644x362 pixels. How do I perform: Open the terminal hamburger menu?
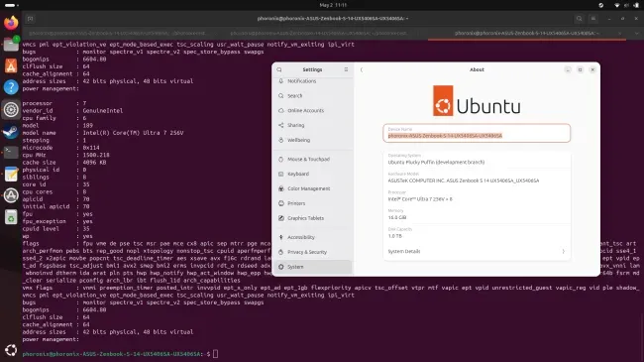tap(593, 19)
